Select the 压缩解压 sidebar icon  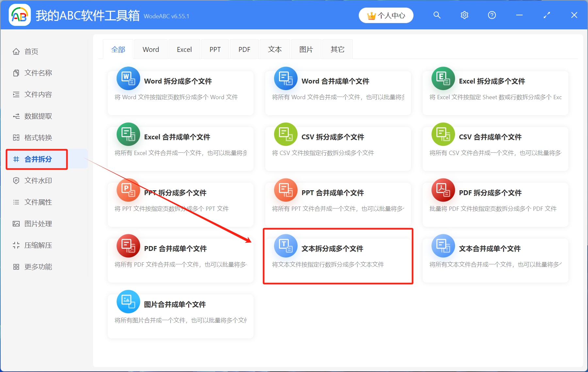click(x=16, y=245)
